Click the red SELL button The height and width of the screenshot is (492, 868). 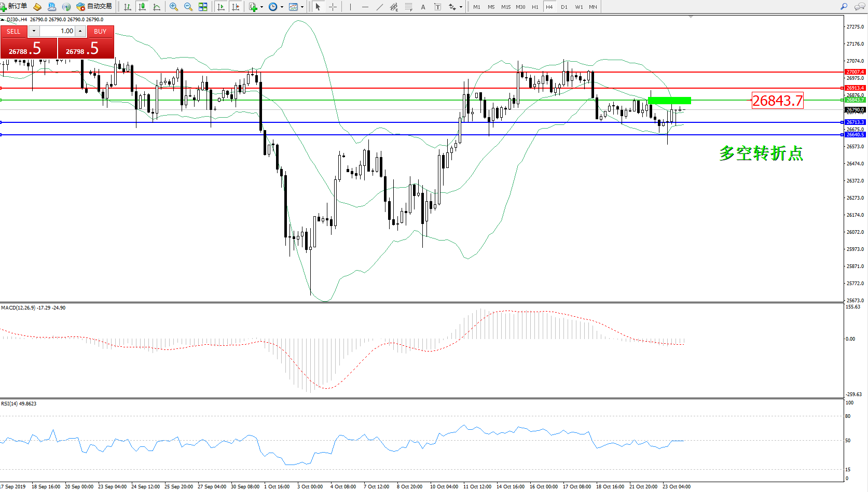coord(13,31)
